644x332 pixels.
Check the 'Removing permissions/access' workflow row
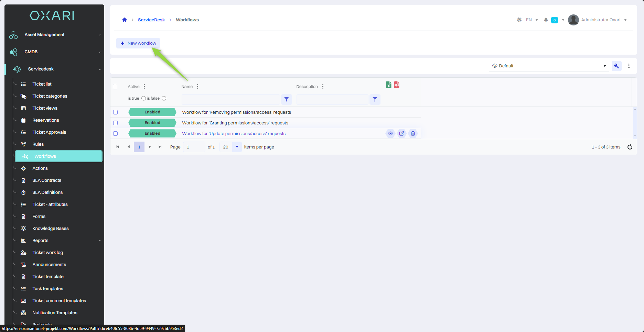(x=116, y=112)
